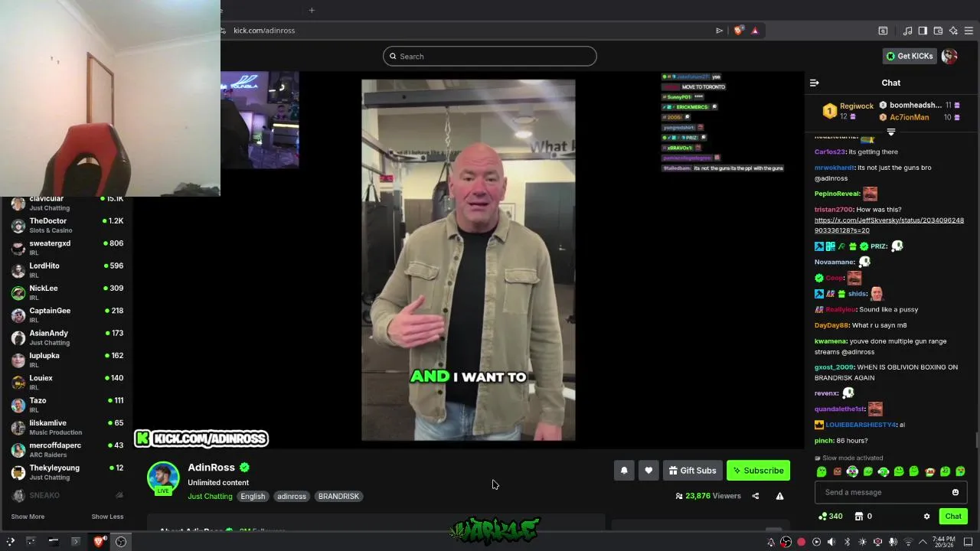Send message with green Chat button
This screenshot has width=980, height=551.
pos(952,517)
